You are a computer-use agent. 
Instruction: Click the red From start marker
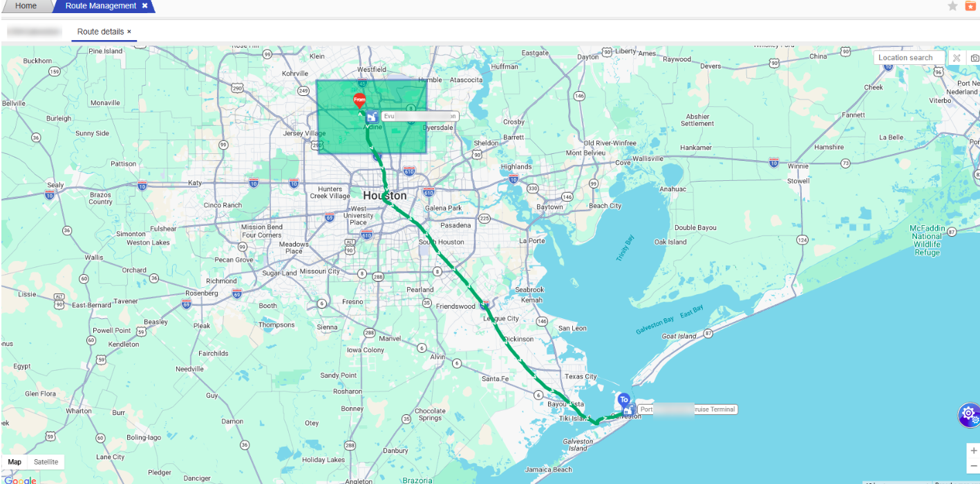click(359, 100)
